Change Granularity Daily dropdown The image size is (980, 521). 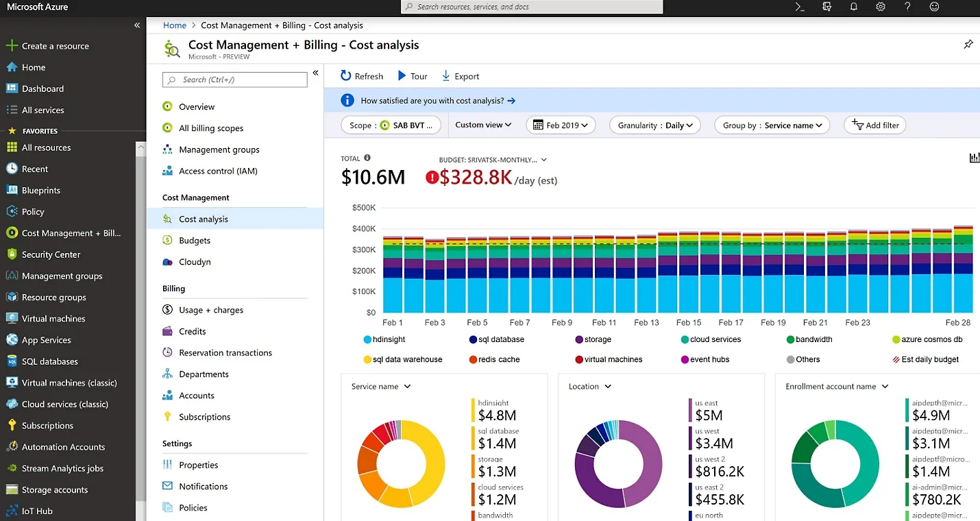click(654, 125)
